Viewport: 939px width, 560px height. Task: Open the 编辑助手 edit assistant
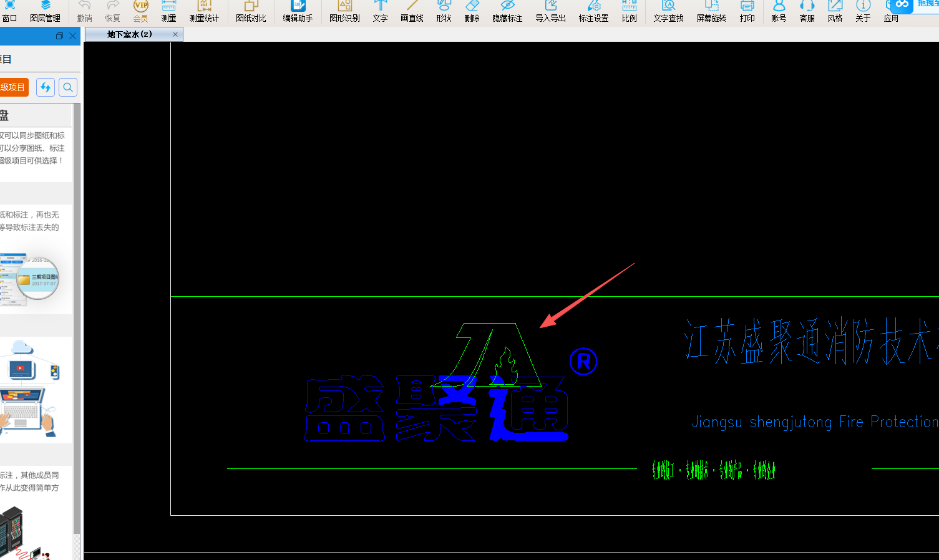[298, 11]
